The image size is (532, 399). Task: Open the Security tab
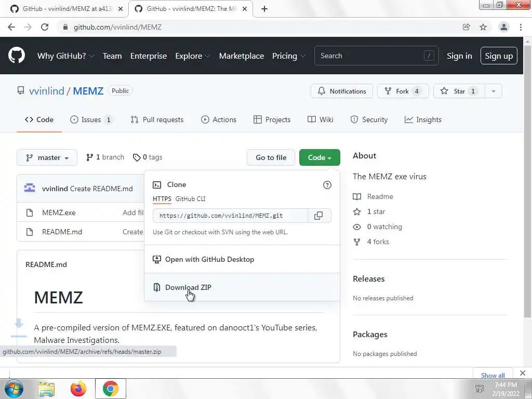tap(369, 120)
